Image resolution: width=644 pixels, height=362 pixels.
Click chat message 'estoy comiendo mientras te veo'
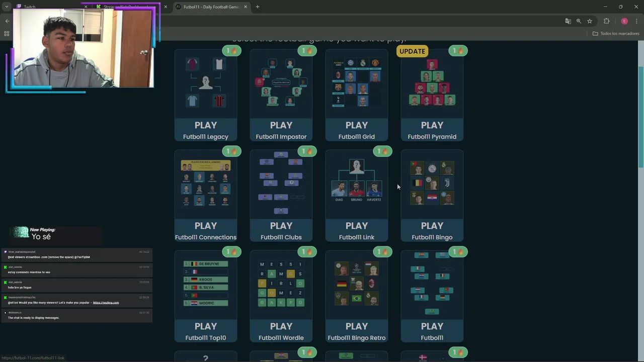29,272
